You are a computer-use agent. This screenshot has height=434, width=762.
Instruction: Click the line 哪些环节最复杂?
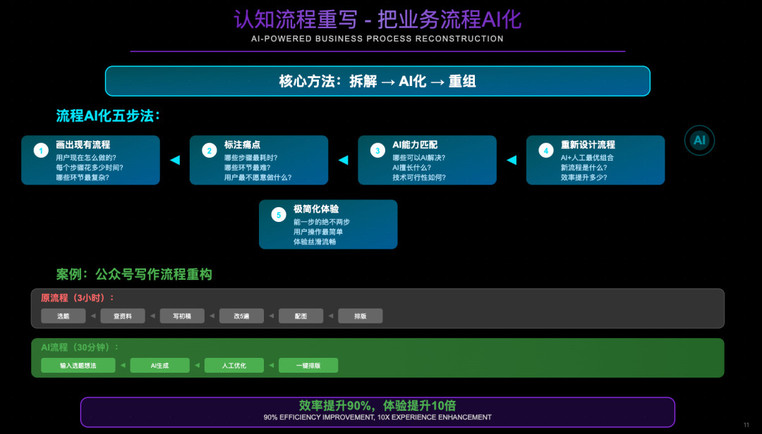[x=83, y=177]
